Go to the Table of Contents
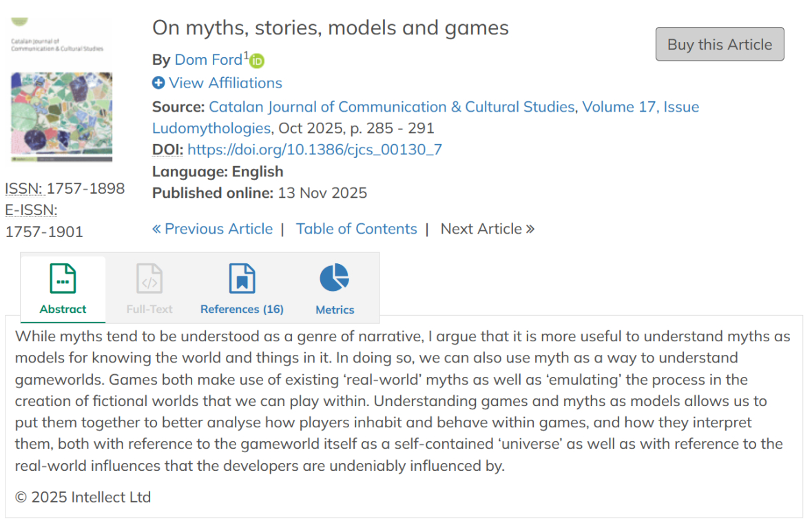812x528 pixels. (356, 229)
